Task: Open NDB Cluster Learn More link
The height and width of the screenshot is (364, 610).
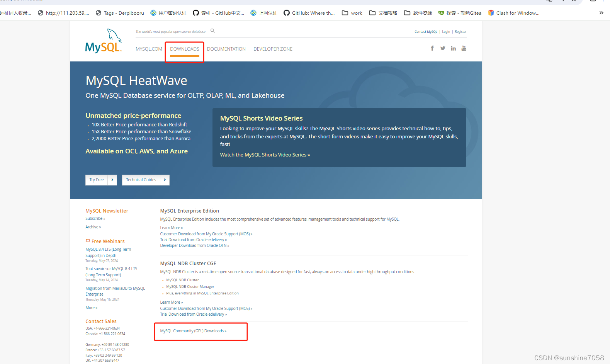Action: tap(172, 302)
